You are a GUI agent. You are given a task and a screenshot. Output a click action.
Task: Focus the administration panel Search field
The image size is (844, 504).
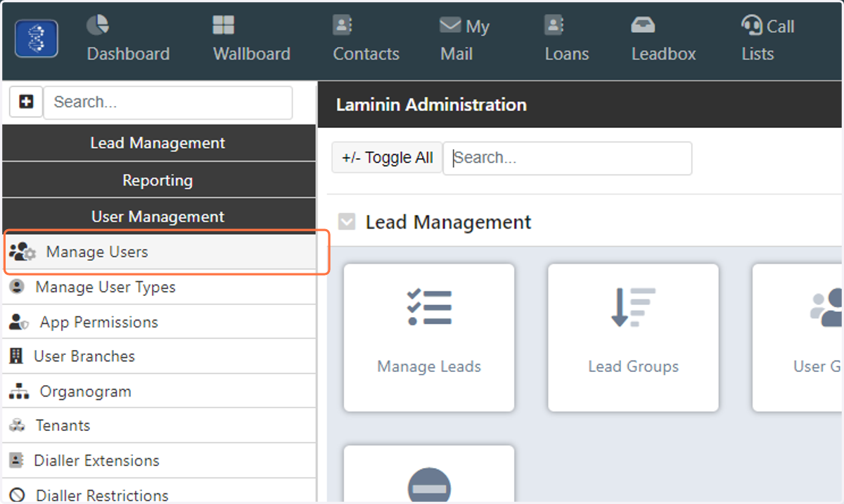pos(568,158)
